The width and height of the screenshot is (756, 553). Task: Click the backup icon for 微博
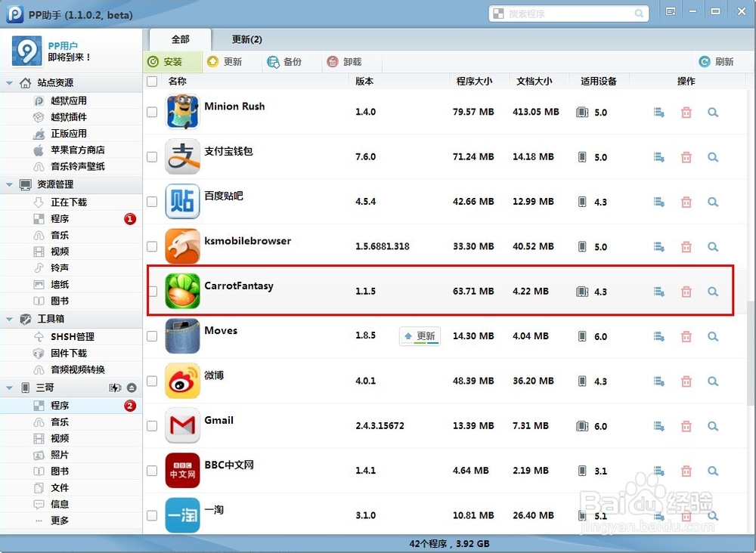[x=658, y=381]
